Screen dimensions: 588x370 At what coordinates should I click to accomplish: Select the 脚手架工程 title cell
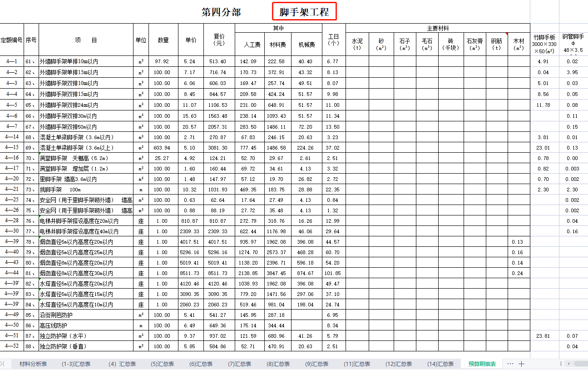coord(304,12)
